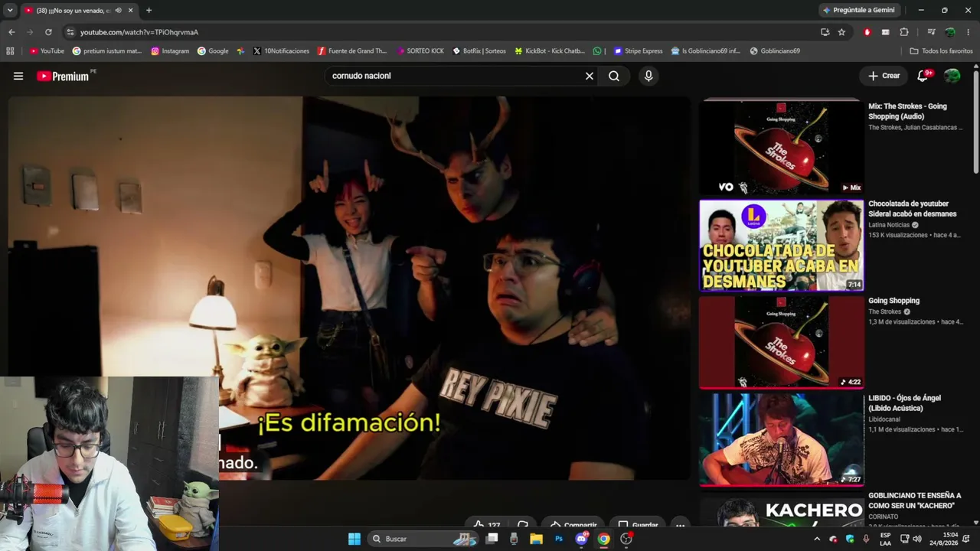
Task: Open the account avatar menu
Action: (952, 76)
